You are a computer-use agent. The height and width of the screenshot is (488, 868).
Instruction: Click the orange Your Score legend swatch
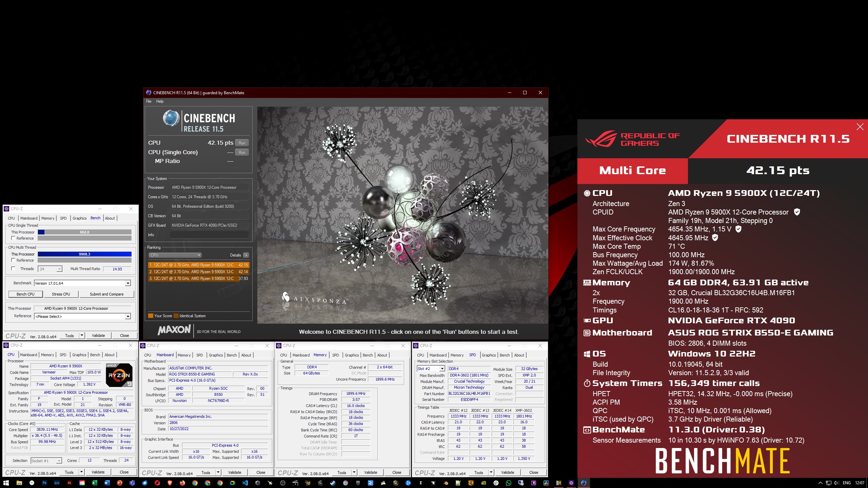(151, 316)
